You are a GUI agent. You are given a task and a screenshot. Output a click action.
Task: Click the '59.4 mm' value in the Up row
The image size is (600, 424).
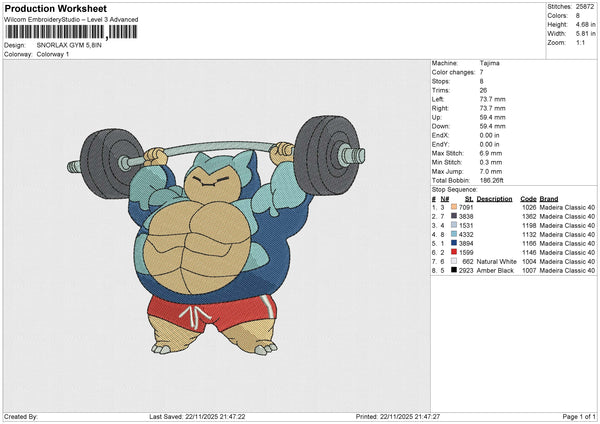[x=492, y=117]
